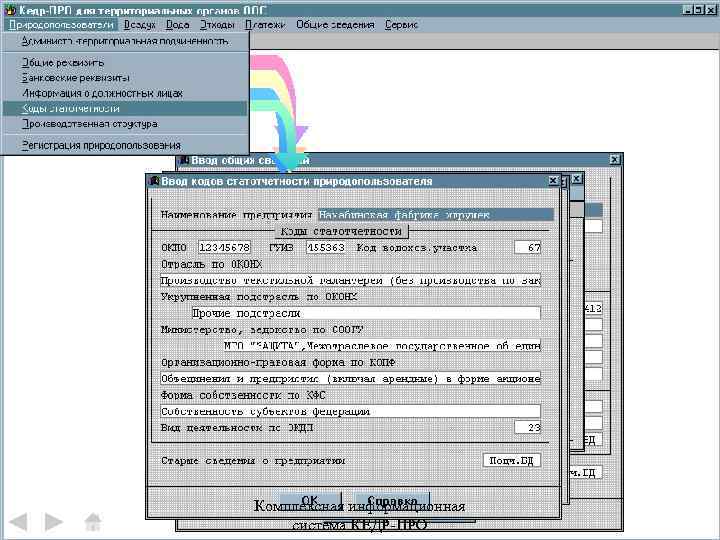Viewport: 720px width, 540px height.
Task: Open the Общие сведения menu
Action: coord(335,25)
